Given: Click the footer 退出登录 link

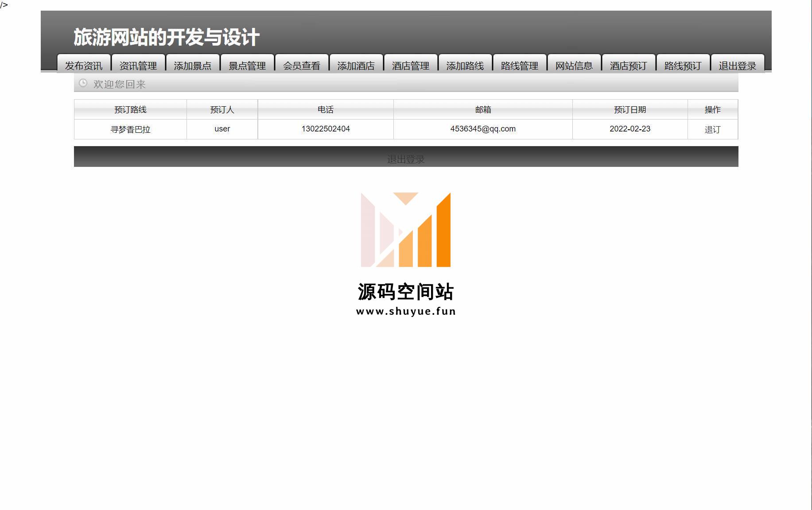Looking at the screenshot, I should click(x=406, y=159).
